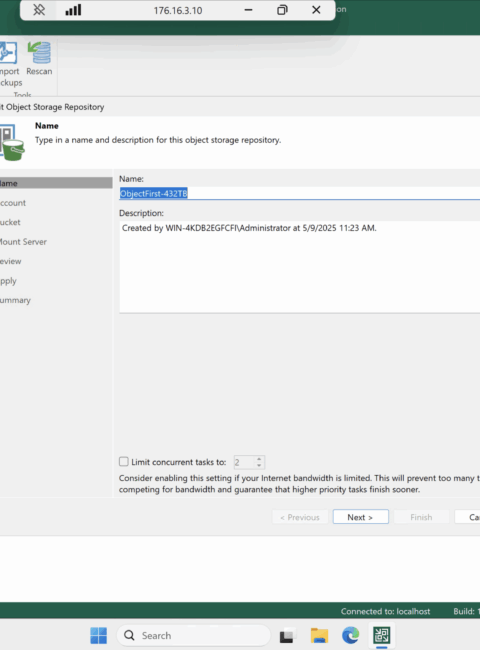480x650 pixels.
Task: Click the bold 'Name' wizard heading
Action: [x=47, y=126]
